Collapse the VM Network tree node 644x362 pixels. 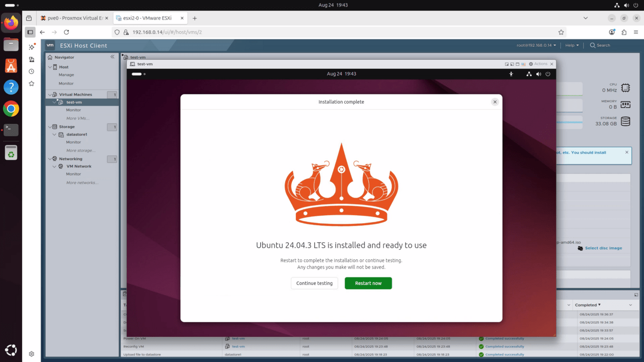tap(55, 166)
